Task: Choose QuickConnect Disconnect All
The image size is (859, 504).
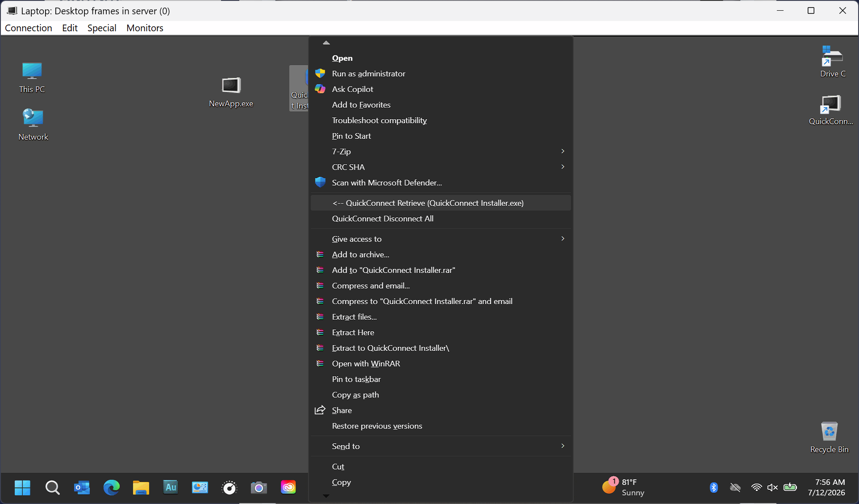Action: 441,218
